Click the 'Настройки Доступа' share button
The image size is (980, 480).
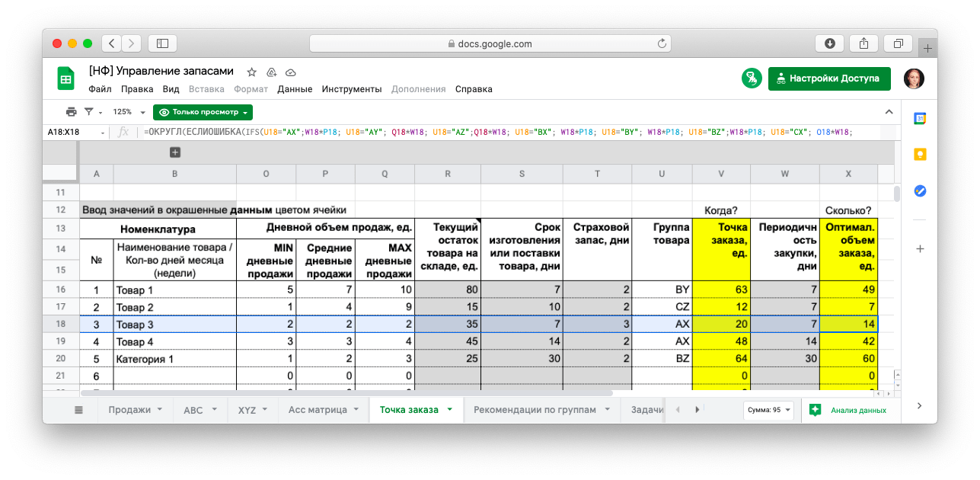829,78
